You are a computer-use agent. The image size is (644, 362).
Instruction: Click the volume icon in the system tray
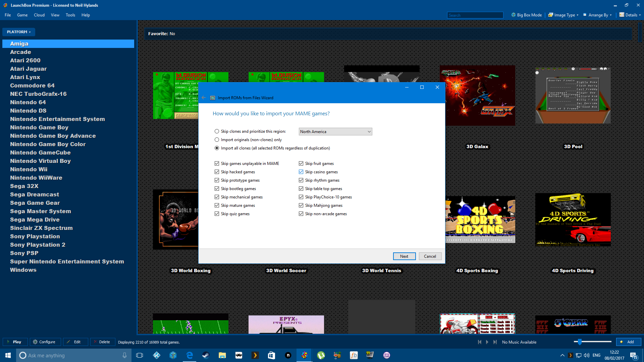coord(586,355)
